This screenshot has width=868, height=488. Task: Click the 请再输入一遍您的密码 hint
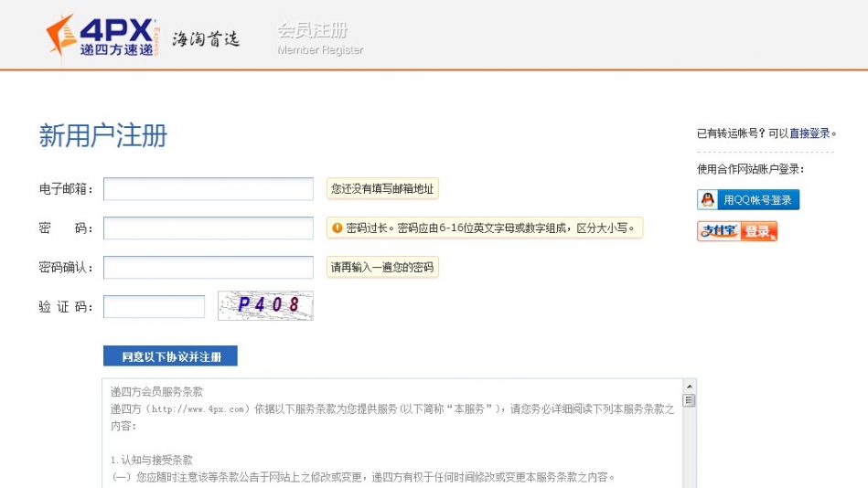[382, 267]
